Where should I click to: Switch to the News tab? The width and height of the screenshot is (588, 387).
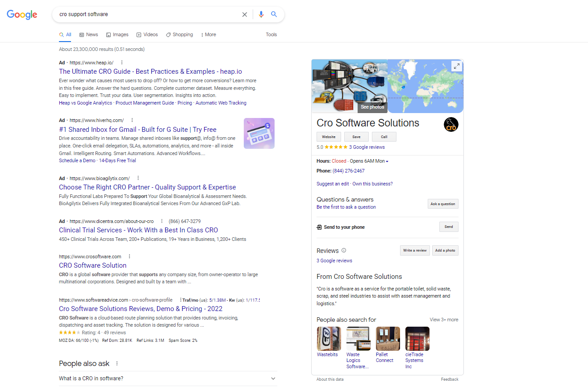click(x=88, y=34)
